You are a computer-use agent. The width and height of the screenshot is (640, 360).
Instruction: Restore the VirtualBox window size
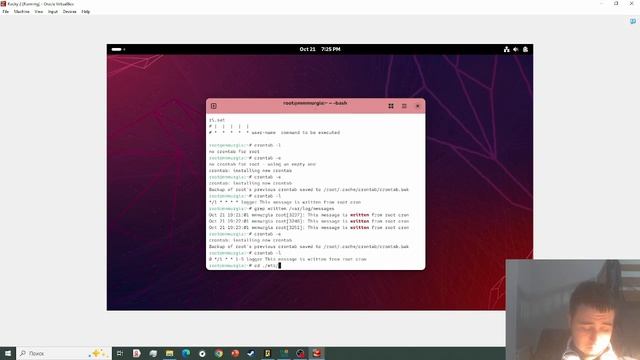coord(616,3)
